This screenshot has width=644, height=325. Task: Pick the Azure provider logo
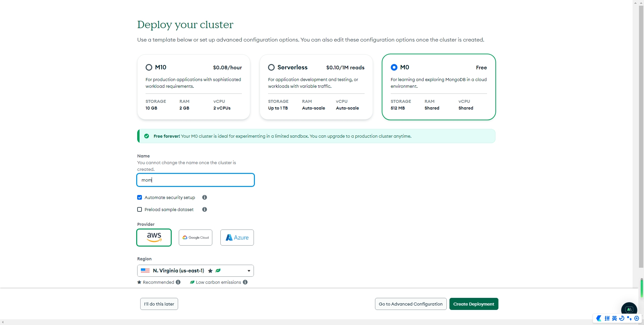click(x=237, y=238)
